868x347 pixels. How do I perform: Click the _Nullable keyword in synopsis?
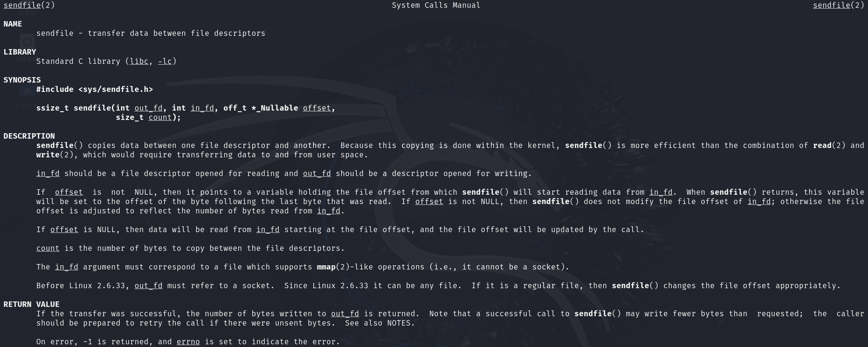(277, 108)
